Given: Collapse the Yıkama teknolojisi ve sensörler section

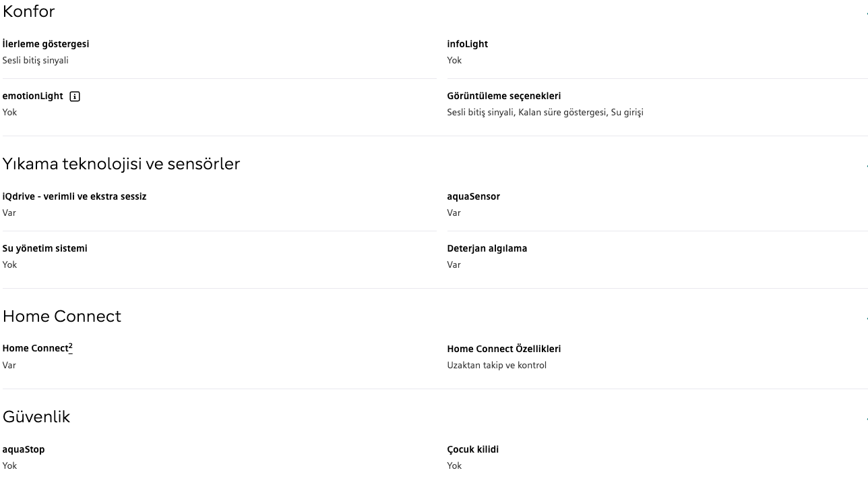Looking at the screenshot, I should (x=121, y=164).
